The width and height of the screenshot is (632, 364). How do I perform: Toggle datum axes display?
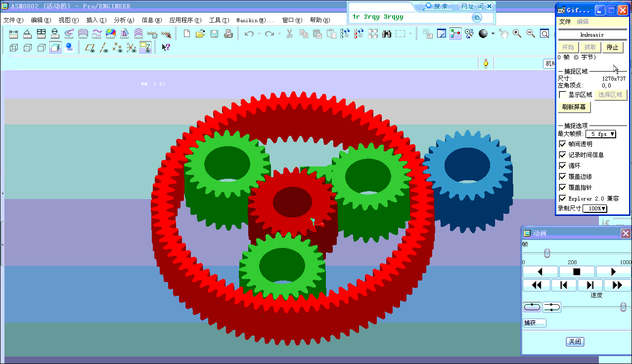[x=104, y=47]
